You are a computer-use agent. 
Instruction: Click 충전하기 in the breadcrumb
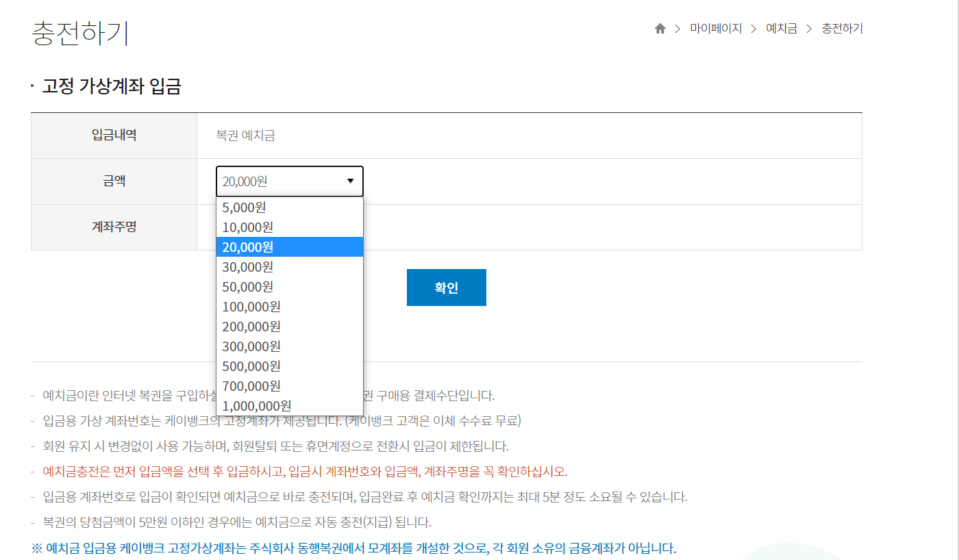842,29
